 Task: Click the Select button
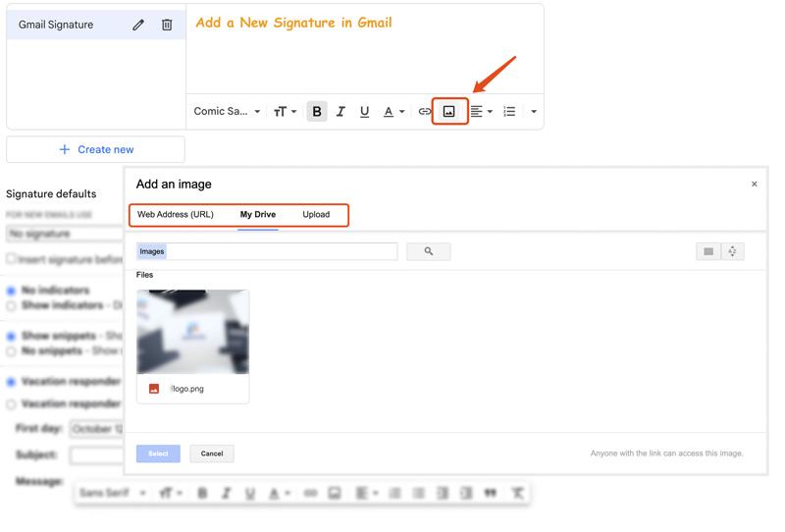158,453
